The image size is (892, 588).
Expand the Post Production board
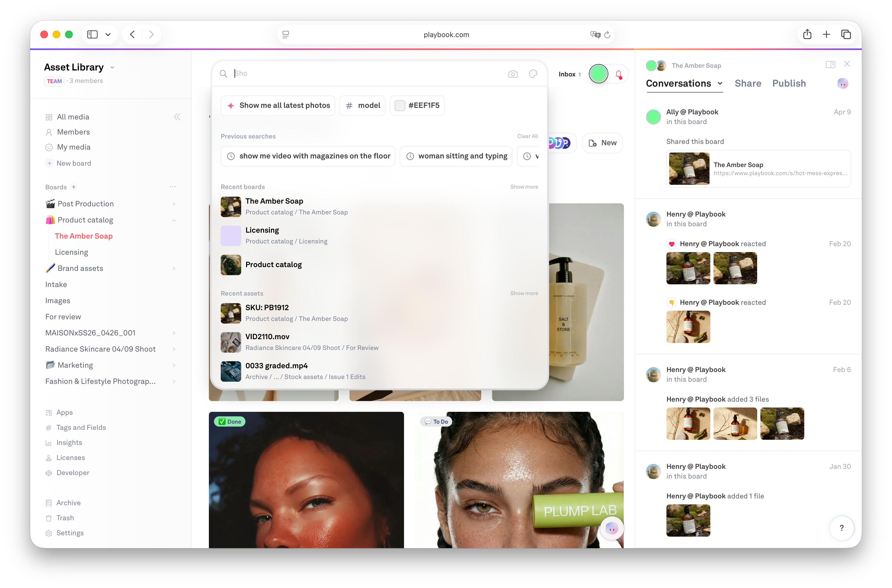coord(174,204)
